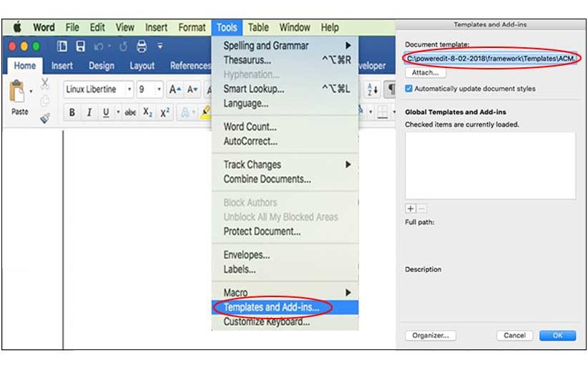Open Insert menu in menu bar
The width and height of the screenshot is (588, 368).
click(156, 27)
